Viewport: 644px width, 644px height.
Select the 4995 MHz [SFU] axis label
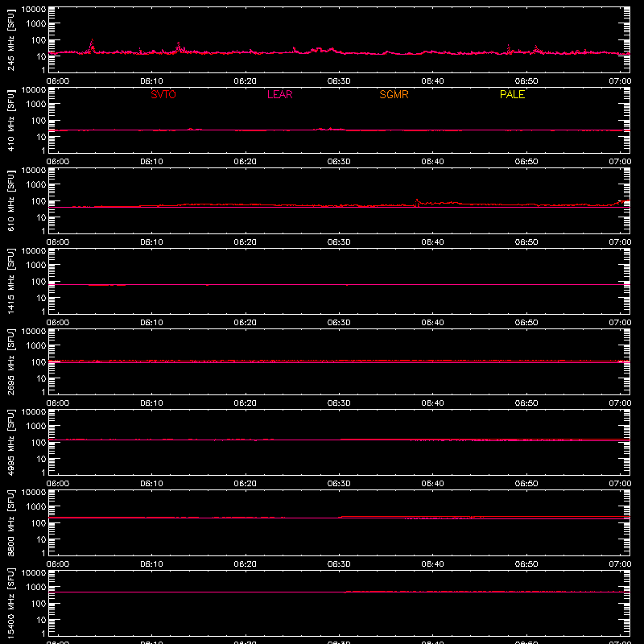pos(11,442)
